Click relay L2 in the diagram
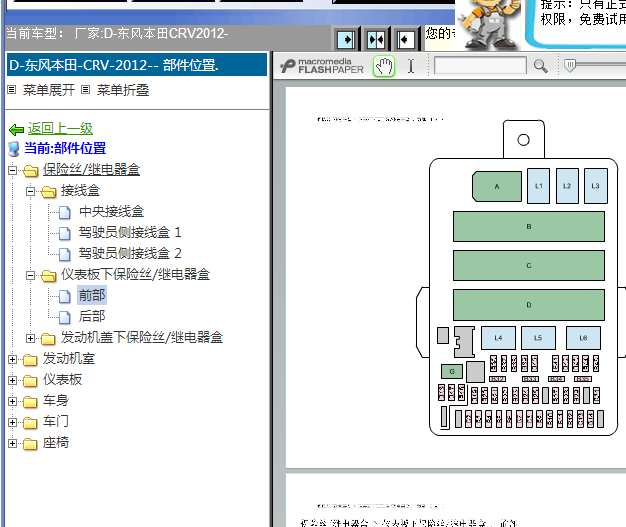 pos(567,186)
